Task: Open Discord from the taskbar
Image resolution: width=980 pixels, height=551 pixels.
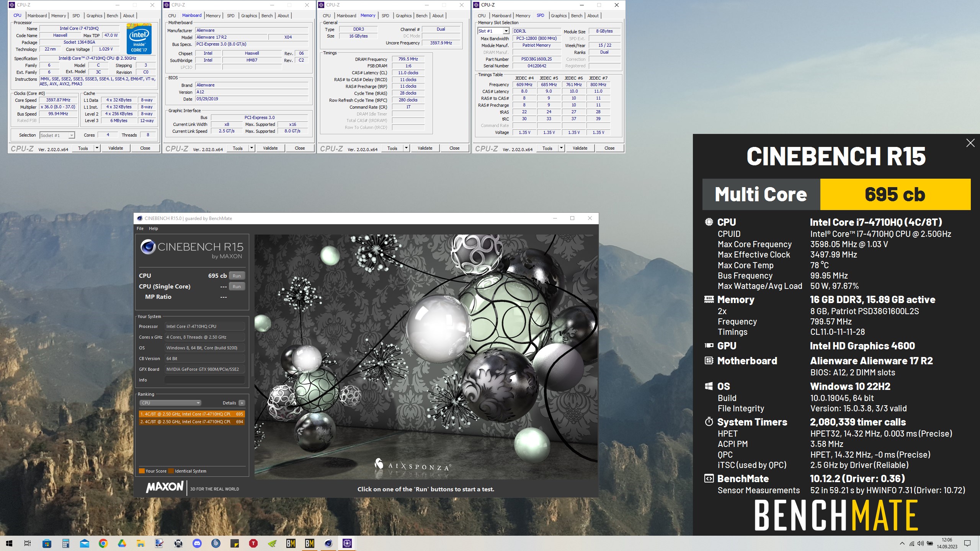Action: [x=197, y=543]
